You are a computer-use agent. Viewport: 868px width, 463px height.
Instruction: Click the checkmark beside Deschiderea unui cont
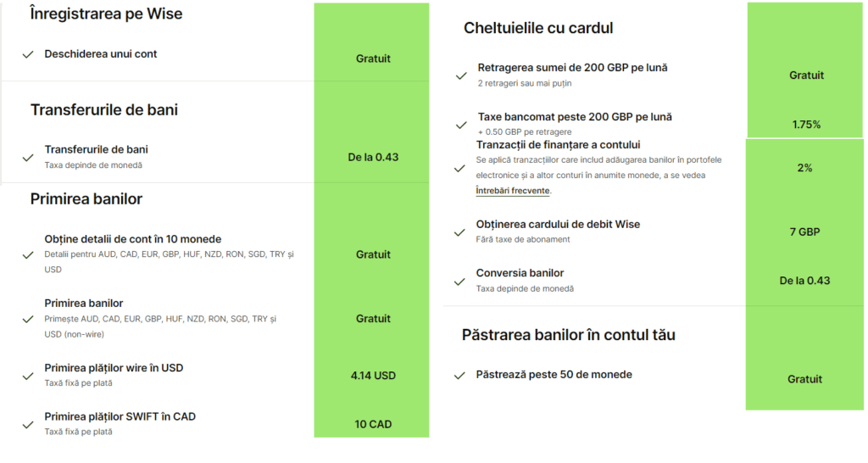(27, 54)
